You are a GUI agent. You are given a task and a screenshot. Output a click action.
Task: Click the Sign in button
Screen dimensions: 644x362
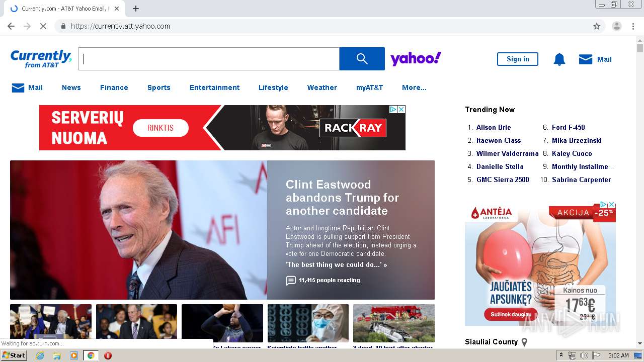pyautogui.click(x=518, y=59)
